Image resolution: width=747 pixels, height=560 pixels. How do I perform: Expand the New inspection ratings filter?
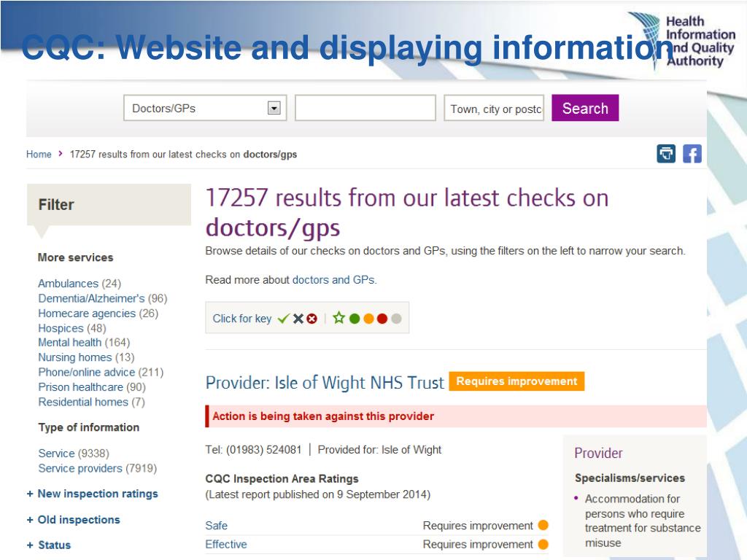[93, 494]
